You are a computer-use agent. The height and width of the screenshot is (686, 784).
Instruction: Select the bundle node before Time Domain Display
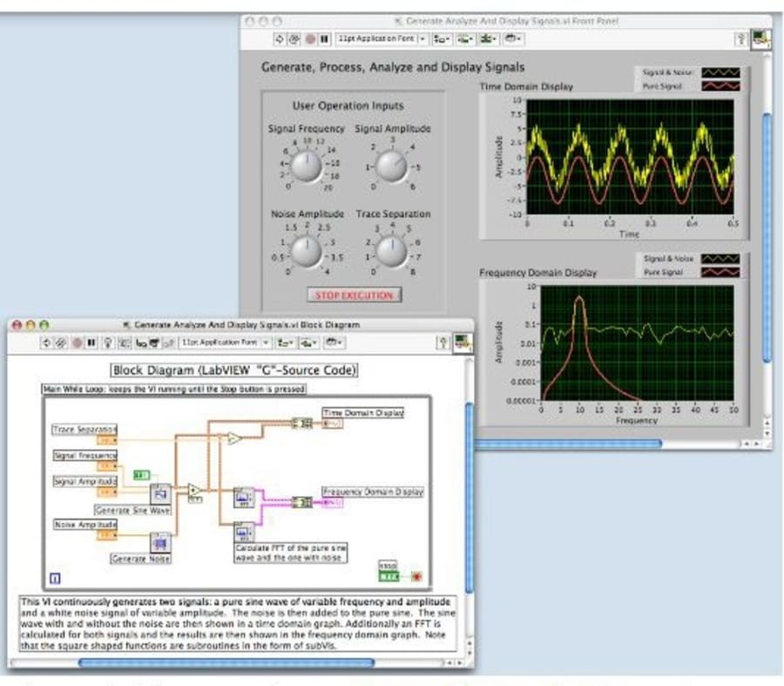[x=301, y=424]
